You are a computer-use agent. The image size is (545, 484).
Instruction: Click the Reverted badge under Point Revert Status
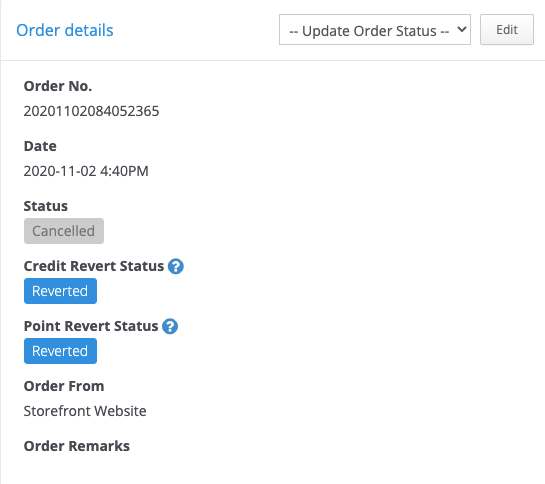point(60,351)
